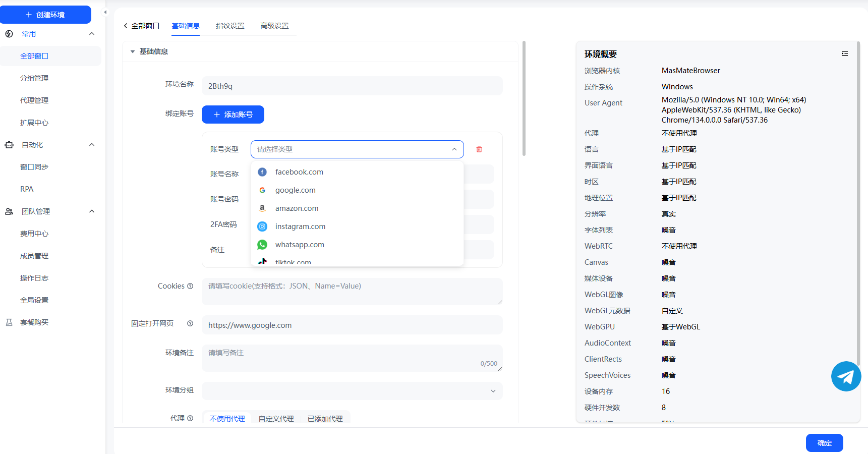Pick whatsapp.com in the dropdown list
The width and height of the screenshot is (868, 454).
300,245
